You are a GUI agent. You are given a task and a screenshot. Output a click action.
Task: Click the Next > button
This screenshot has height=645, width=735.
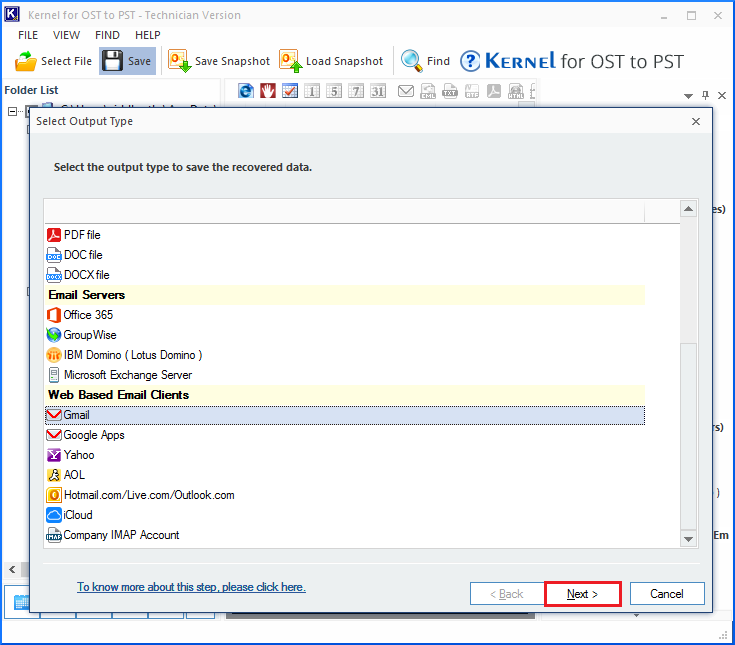pos(583,594)
